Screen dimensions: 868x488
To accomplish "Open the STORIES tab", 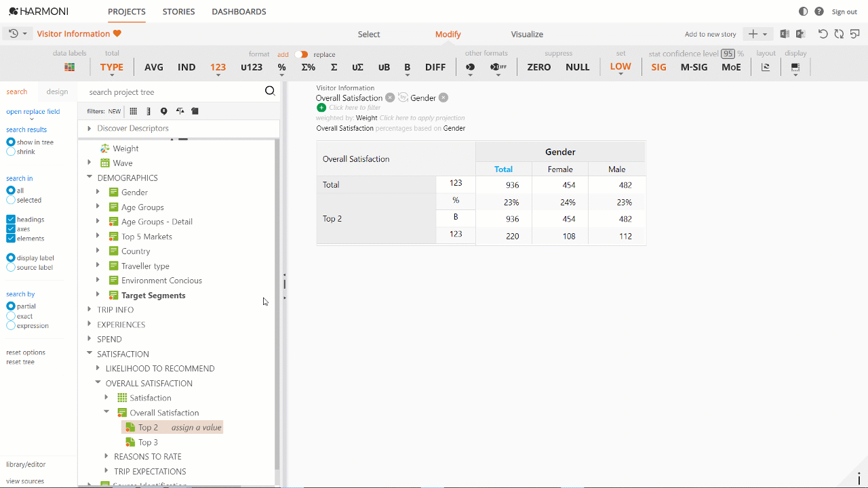I will 178,12.
